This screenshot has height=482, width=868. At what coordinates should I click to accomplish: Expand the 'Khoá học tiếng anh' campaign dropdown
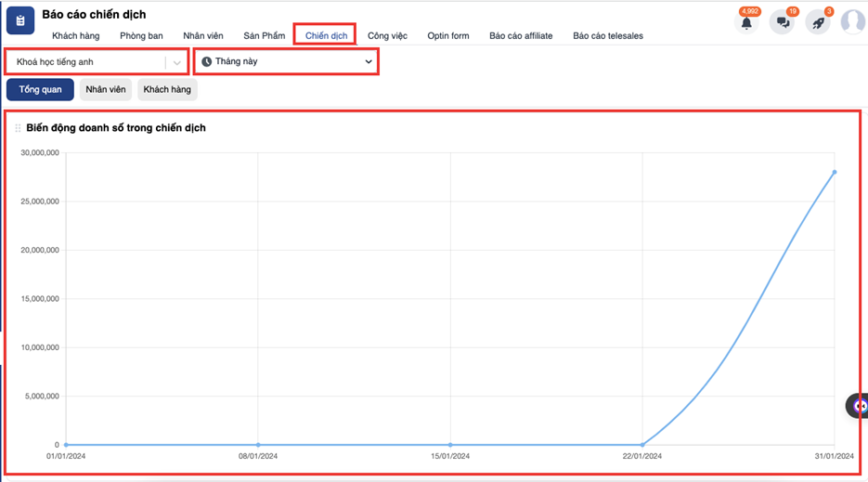click(x=176, y=62)
